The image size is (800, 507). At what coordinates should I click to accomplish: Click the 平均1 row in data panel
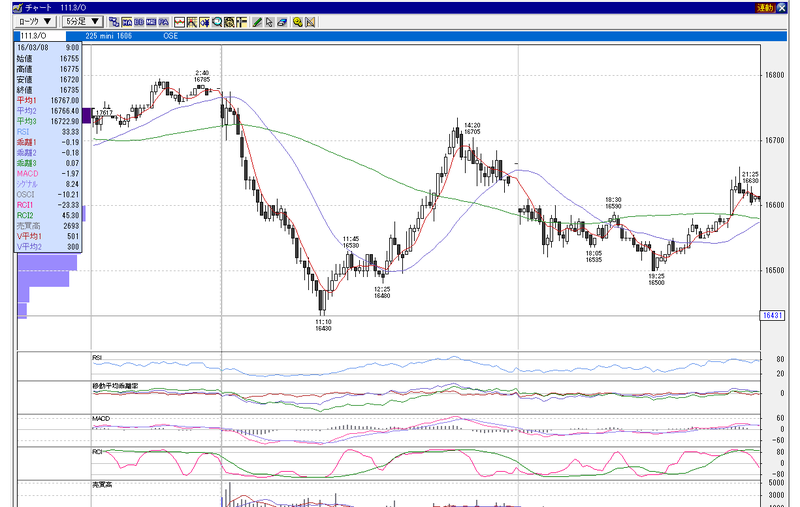click(x=48, y=100)
